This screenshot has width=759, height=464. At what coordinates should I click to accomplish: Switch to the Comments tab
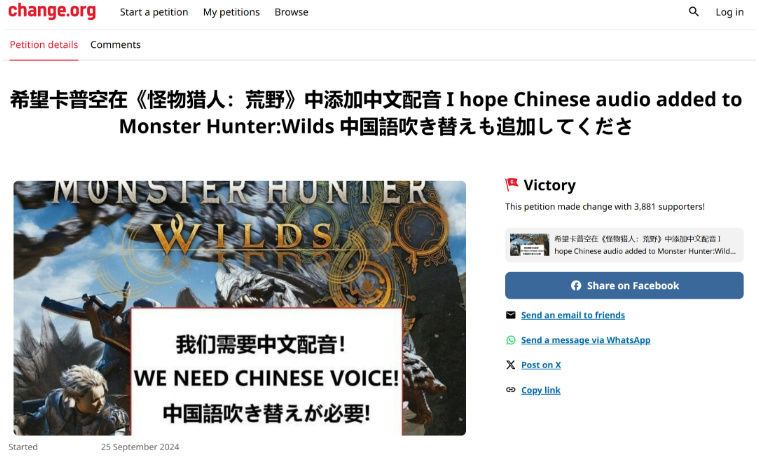click(x=115, y=45)
